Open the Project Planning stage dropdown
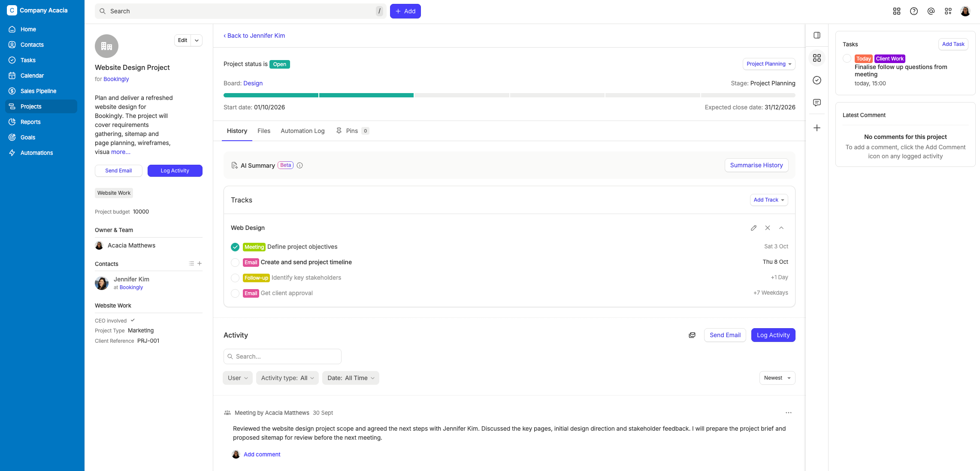Viewport: 980px width, 471px height. [769, 64]
